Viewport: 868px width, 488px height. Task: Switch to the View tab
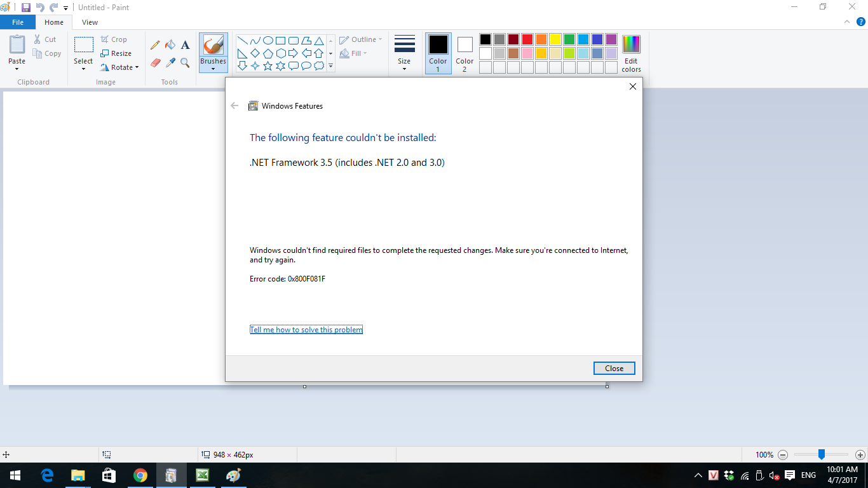pyautogui.click(x=90, y=22)
